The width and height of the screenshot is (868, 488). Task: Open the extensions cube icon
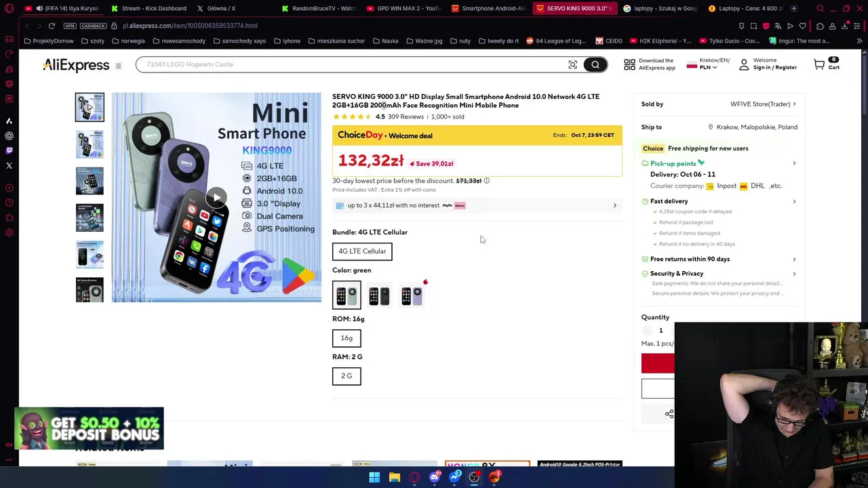point(820,26)
